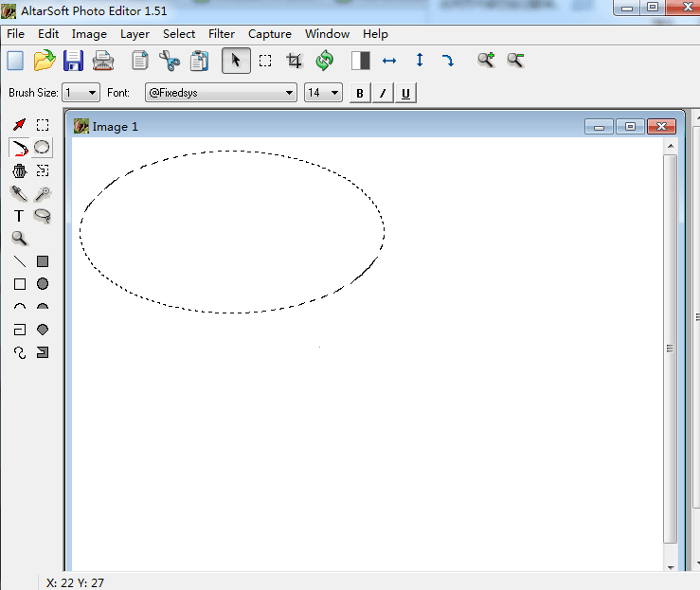Open the Filter menu
Viewport: 700px width, 590px height.
(x=222, y=34)
